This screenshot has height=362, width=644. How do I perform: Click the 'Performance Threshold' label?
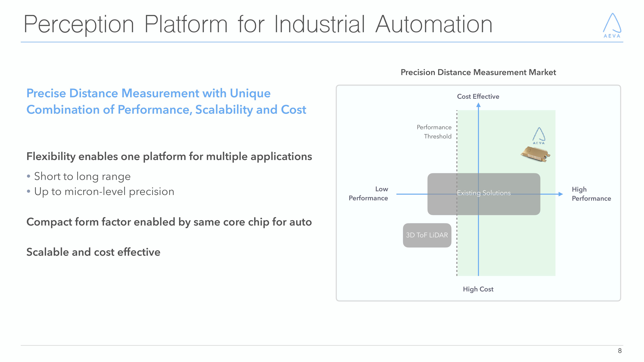pyautogui.click(x=434, y=132)
